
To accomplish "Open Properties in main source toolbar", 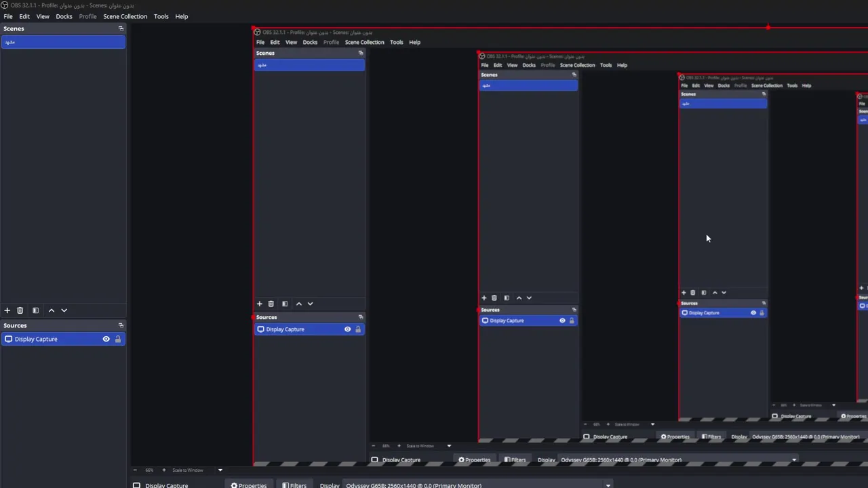I will (x=249, y=485).
